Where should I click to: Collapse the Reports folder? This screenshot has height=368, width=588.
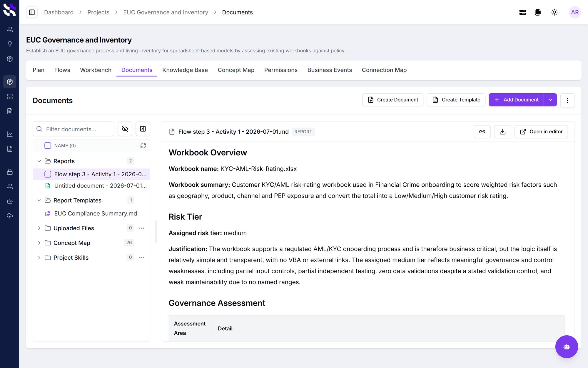(x=39, y=161)
